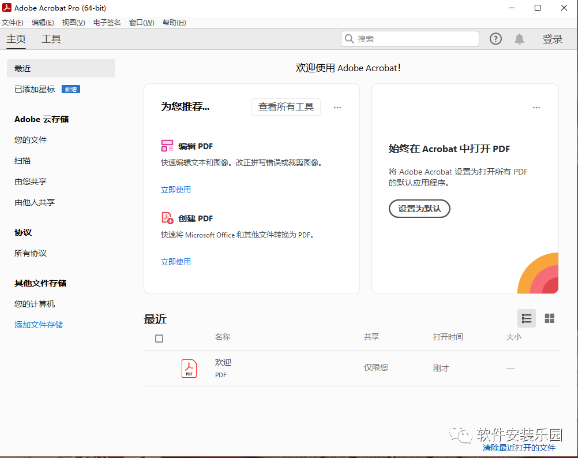Click 立即使用 under 创建 PDF
The width and height of the screenshot is (578, 458).
[176, 261]
